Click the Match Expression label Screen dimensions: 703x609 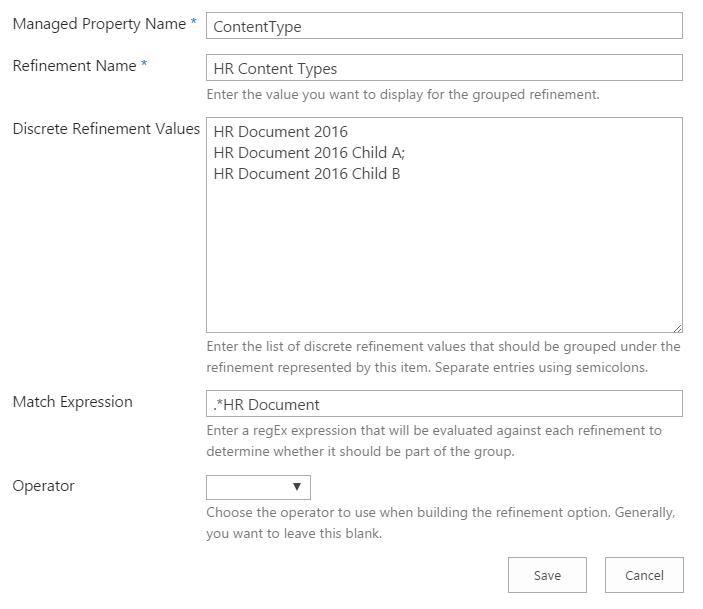[72, 402]
